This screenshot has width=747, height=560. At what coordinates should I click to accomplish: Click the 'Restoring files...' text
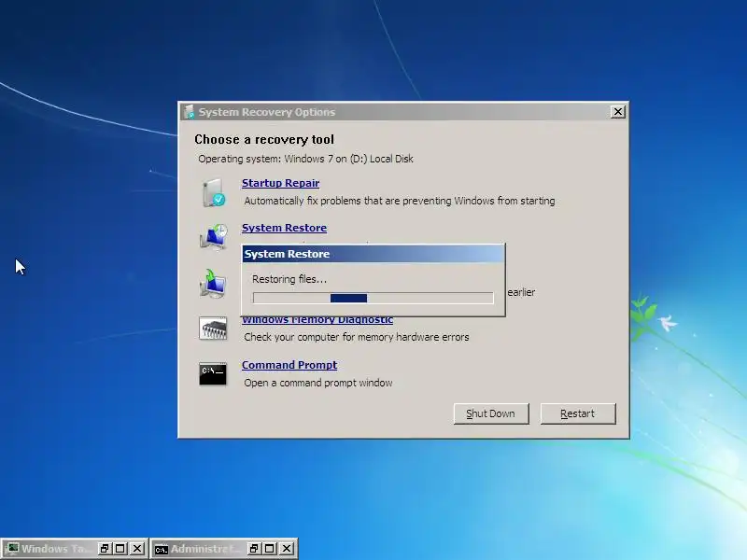tap(289, 279)
